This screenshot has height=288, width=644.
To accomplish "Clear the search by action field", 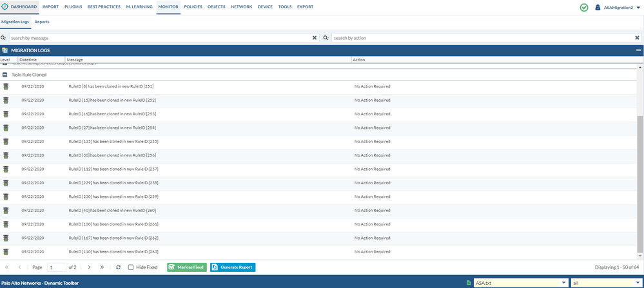I will (x=637, y=38).
